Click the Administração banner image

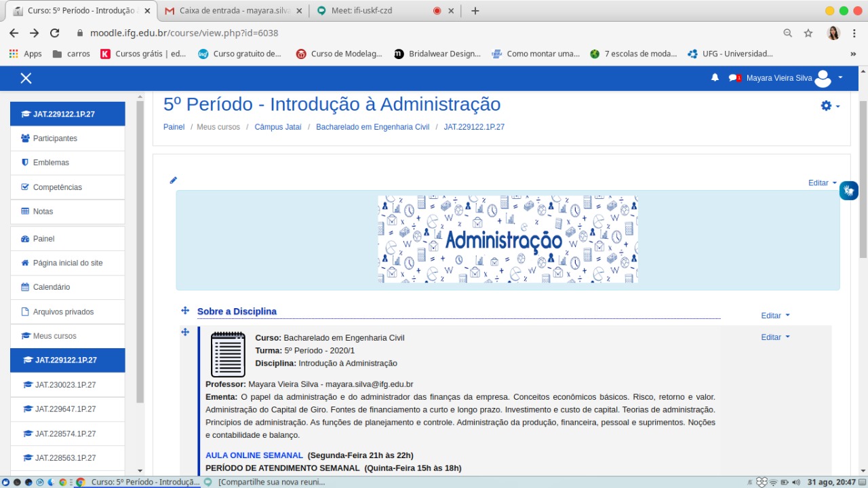tap(507, 240)
